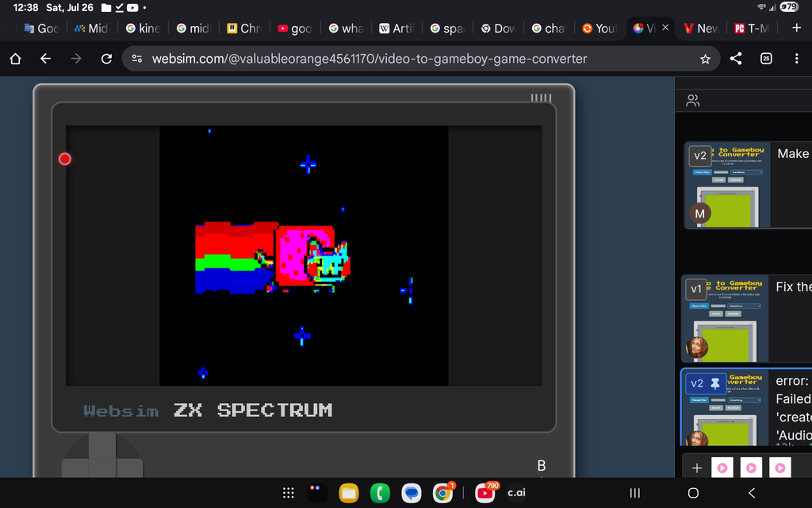Click the websim address bar URL
This screenshot has width=812, height=508.
(370, 59)
